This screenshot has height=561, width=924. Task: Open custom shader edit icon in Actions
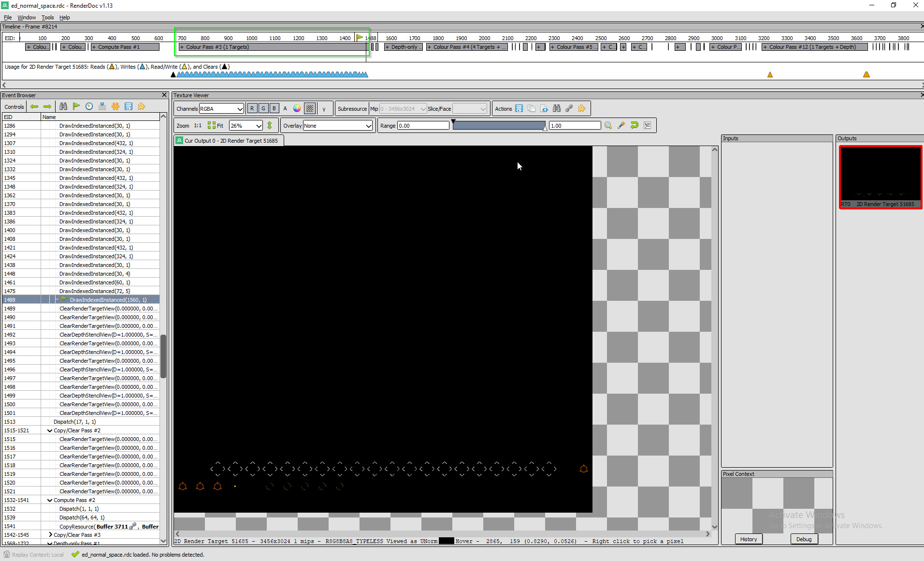(544, 108)
